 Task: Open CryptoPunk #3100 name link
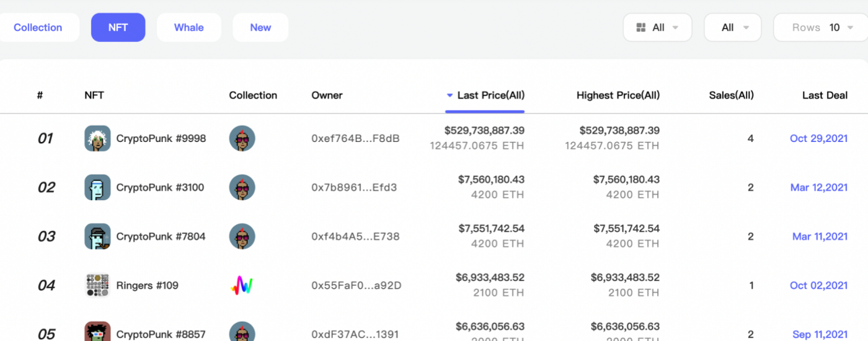click(x=160, y=187)
